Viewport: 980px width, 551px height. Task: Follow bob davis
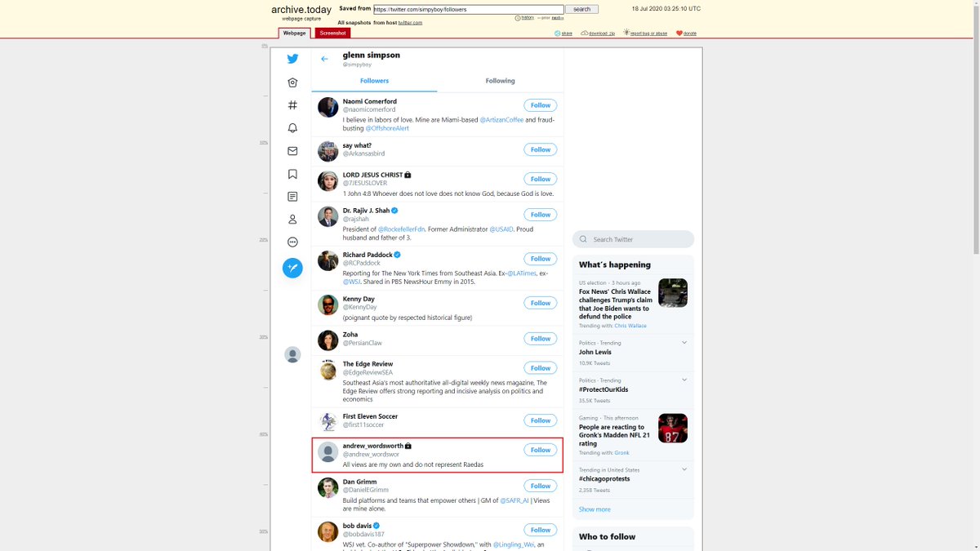click(x=541, y=530)
